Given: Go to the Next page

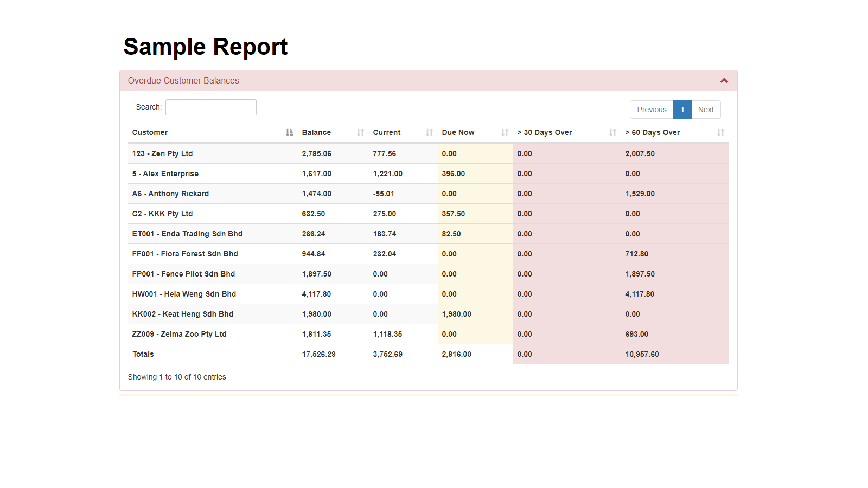Looking at the screenshot, I should (705, 110).
